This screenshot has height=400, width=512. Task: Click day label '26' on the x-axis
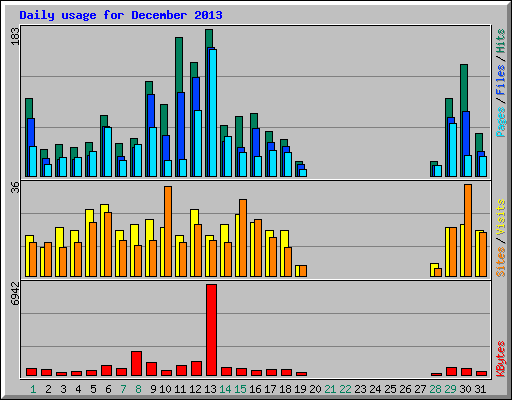click(x=405, y=389)
